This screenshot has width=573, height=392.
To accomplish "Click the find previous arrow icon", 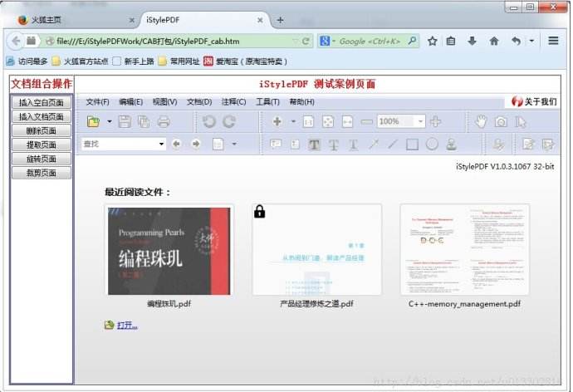I will [x=177, y=144].
